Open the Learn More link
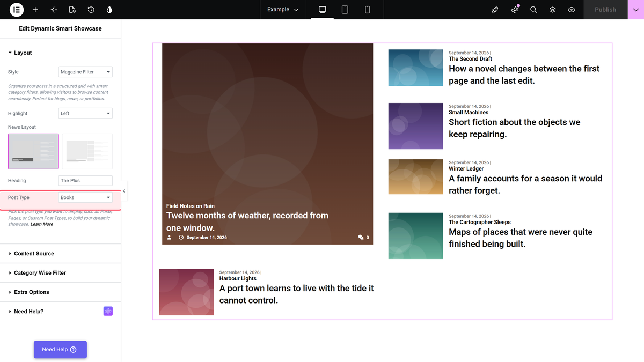The image size is (644, 362). point(42,224)
